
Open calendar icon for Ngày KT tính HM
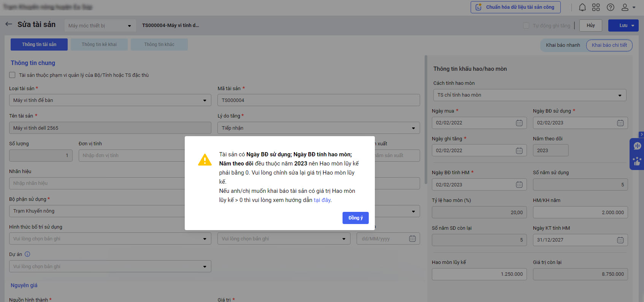point(620,240)
